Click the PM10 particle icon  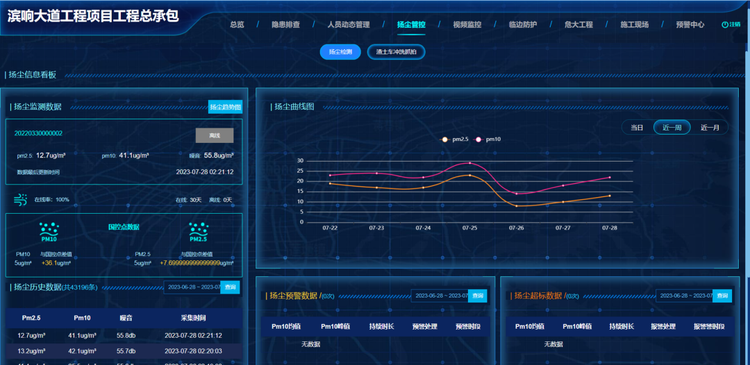pyautogui.click(x=48, y=232)
